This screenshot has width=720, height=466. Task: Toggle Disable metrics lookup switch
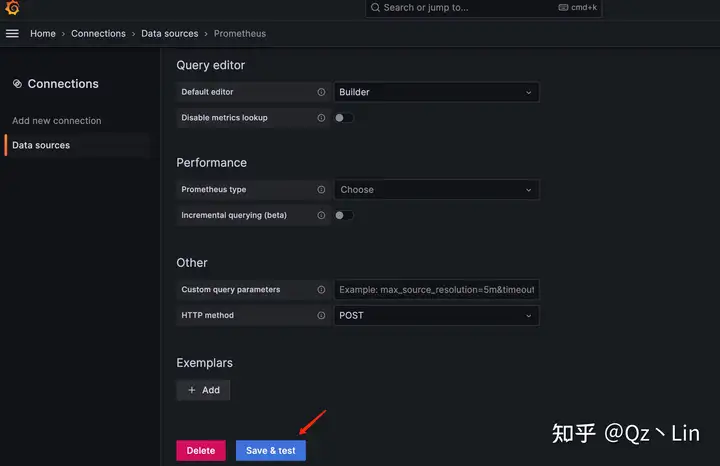tap(344, 118)
